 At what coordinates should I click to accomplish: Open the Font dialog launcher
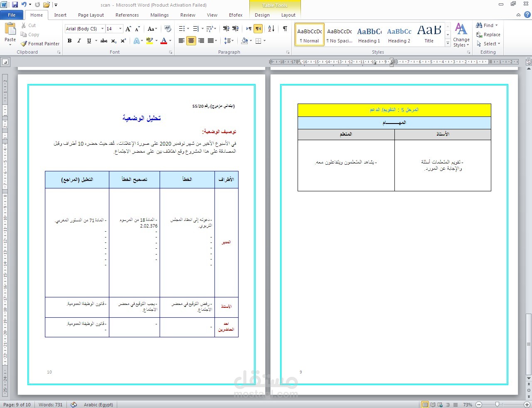171,52
